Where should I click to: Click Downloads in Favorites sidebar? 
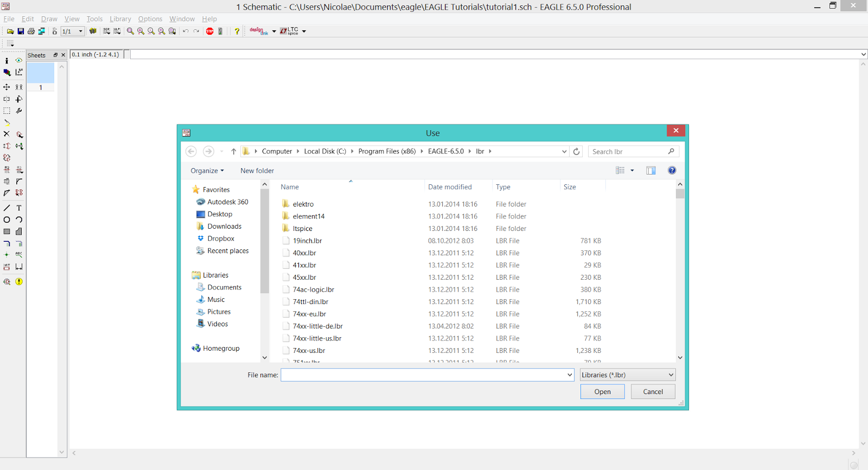pyautogui.click(x=225, y=227)
